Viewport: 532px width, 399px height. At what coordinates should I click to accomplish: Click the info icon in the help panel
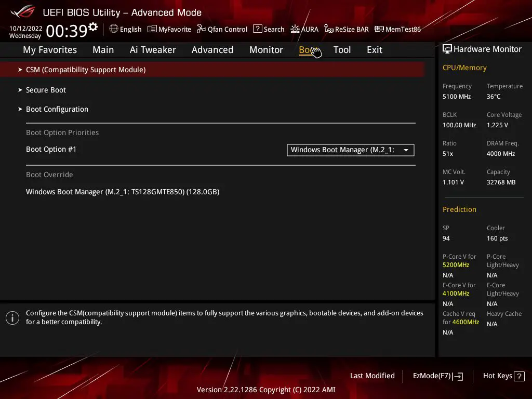pos(12,318)
